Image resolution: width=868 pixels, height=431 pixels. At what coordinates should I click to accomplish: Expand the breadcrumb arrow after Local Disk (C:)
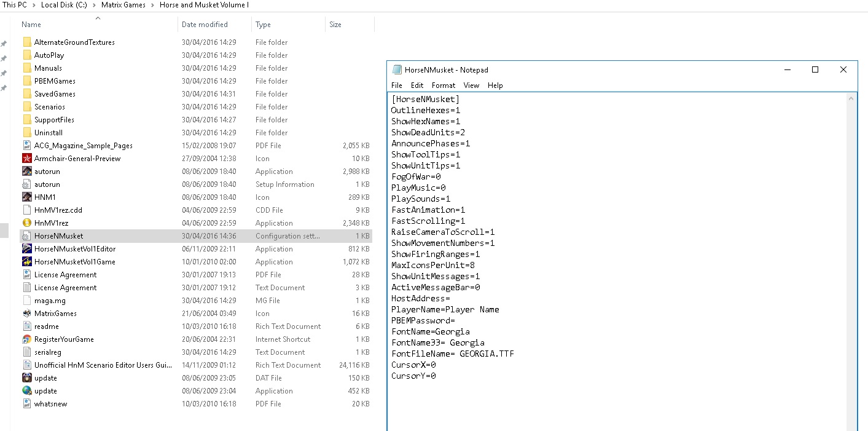(93, 5)
